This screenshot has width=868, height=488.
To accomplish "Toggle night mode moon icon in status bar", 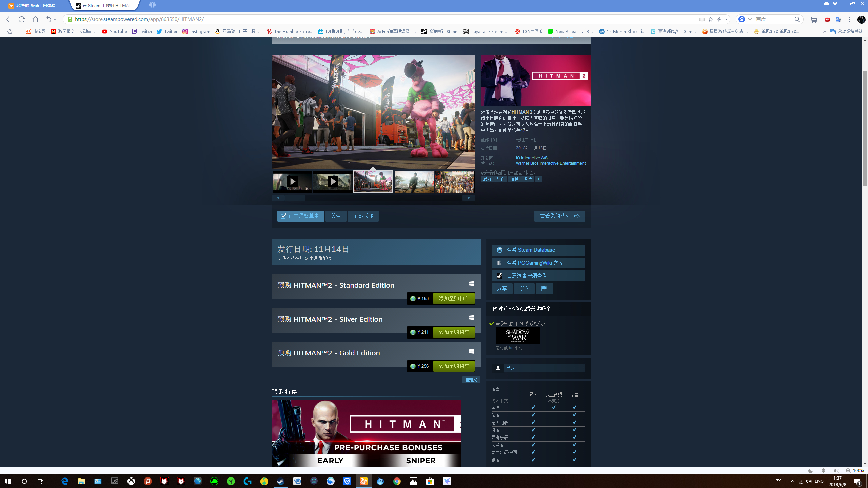I will click(810, 471).
